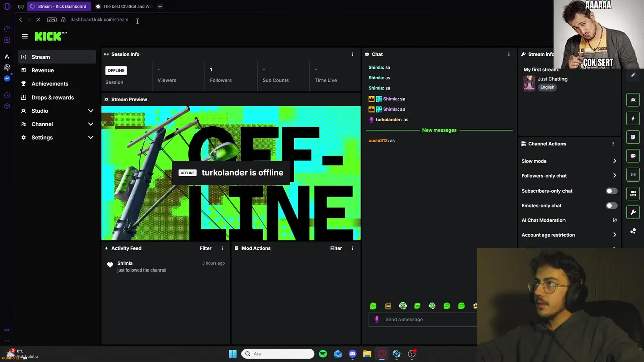Open the Windows Start menu
Viewport: 644px width, 362px height.
point(233,354)
